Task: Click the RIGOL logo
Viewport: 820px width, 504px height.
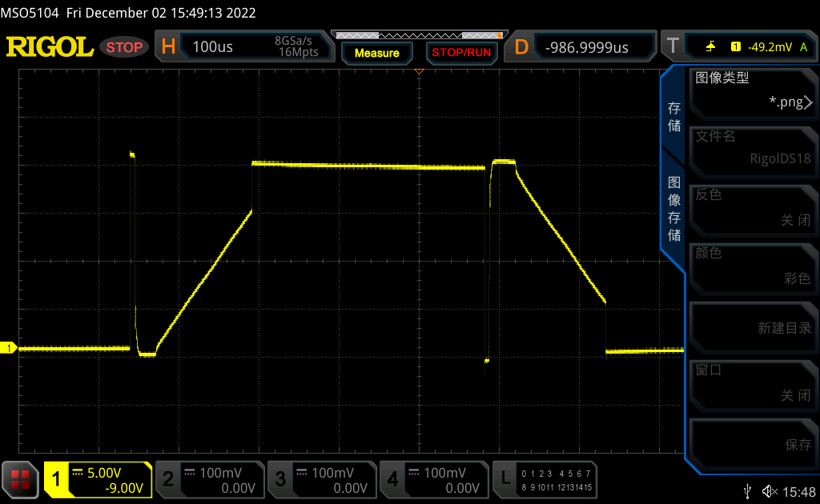Action: 50,47
